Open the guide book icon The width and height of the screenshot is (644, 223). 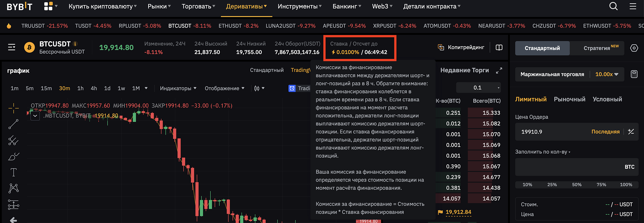pos(499,47)
